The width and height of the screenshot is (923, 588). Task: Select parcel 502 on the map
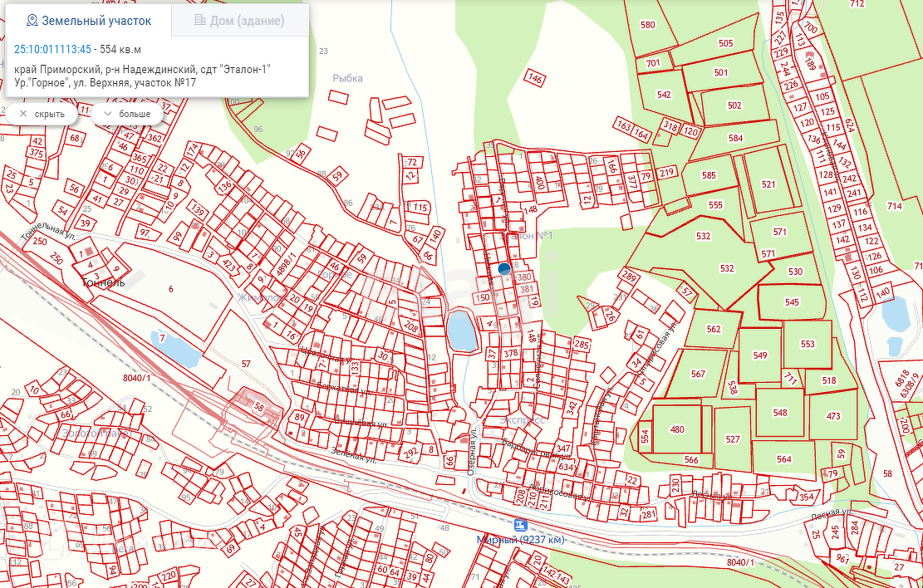tap(734, 105)
